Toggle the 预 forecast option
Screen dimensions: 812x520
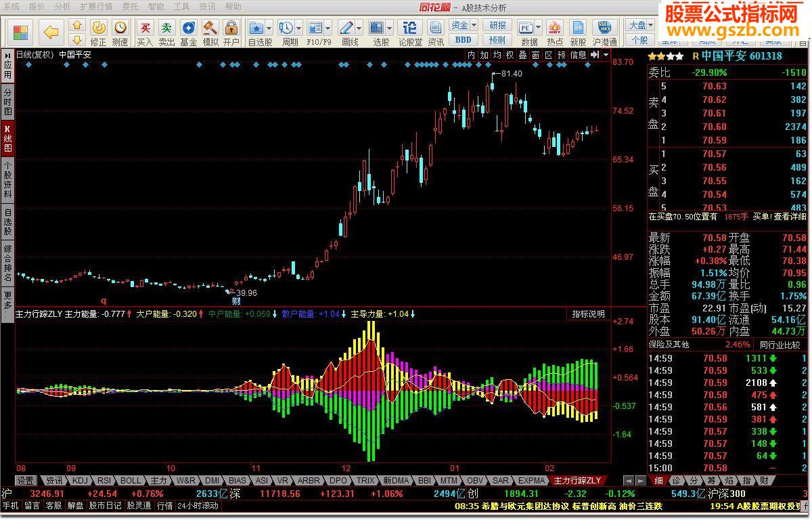click(562, 55)
